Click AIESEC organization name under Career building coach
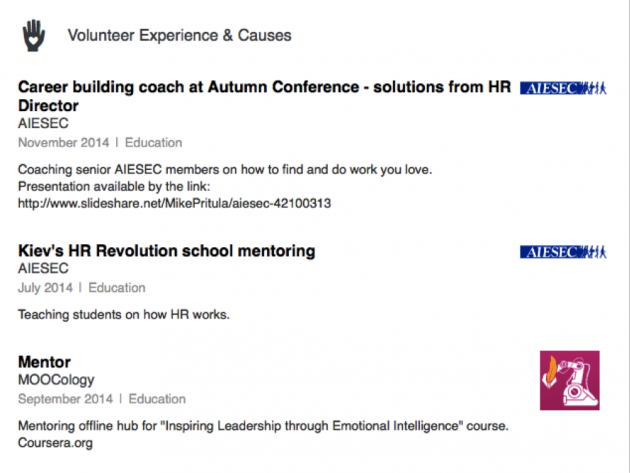This screenshot has width=630, height=473. pyautogui.click(x=43, y=124)
